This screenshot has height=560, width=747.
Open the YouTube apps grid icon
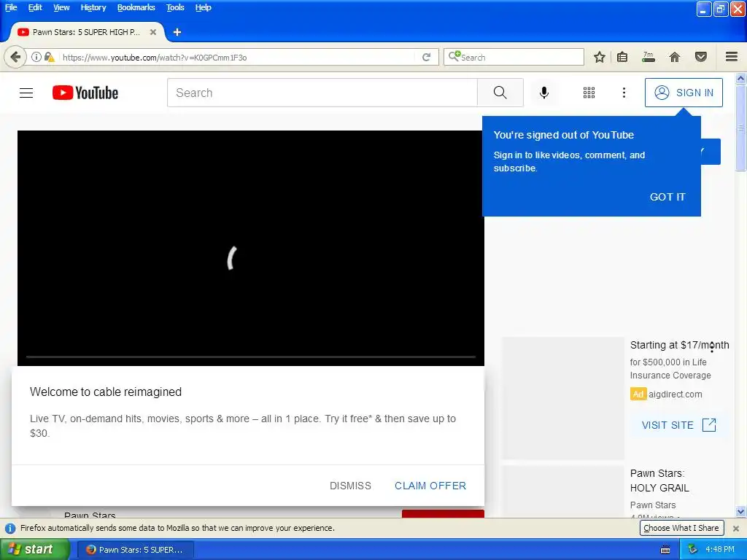point(589,93)
